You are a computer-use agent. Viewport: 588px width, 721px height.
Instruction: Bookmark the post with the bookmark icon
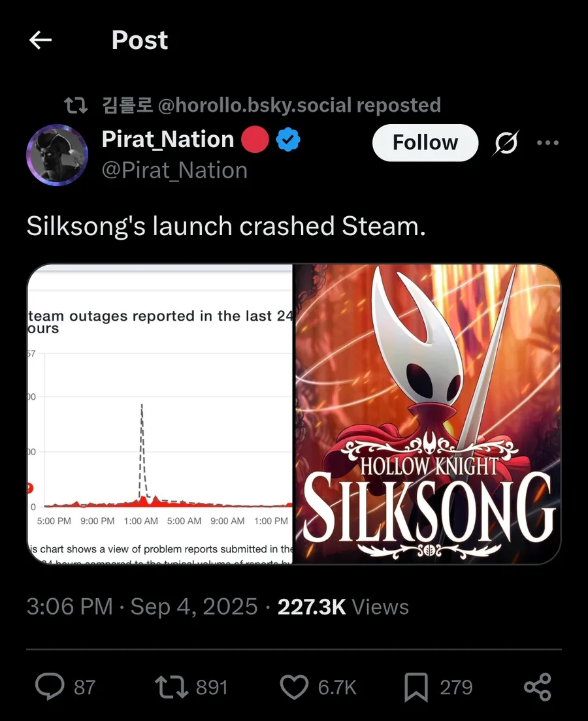click(416, 687)
